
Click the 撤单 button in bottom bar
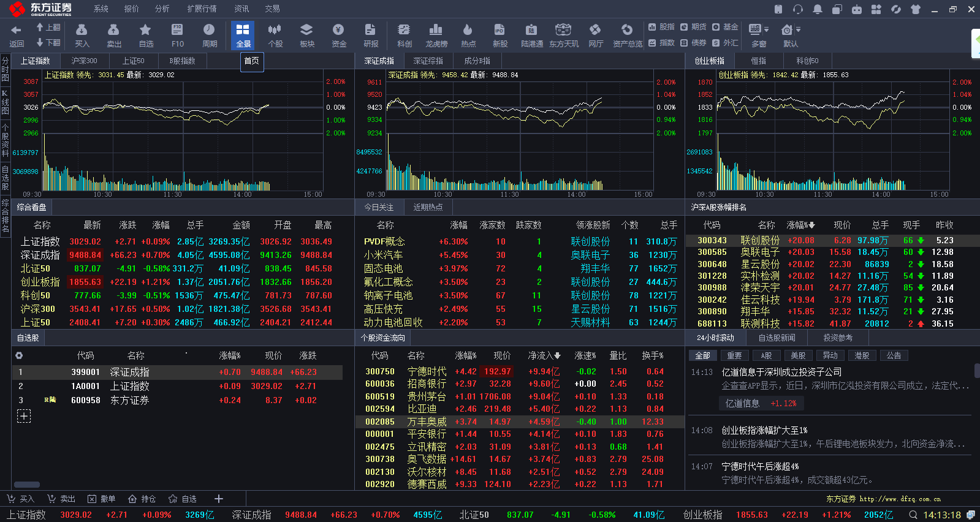(101, 499)
